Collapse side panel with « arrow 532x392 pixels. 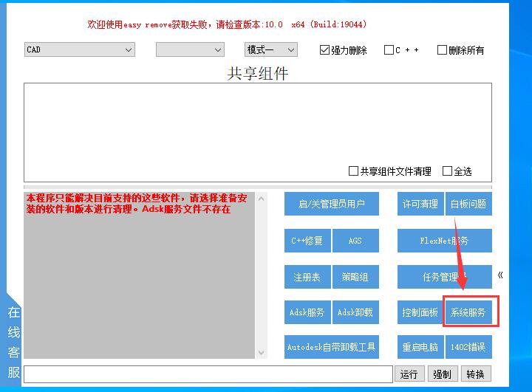point(500,275)
